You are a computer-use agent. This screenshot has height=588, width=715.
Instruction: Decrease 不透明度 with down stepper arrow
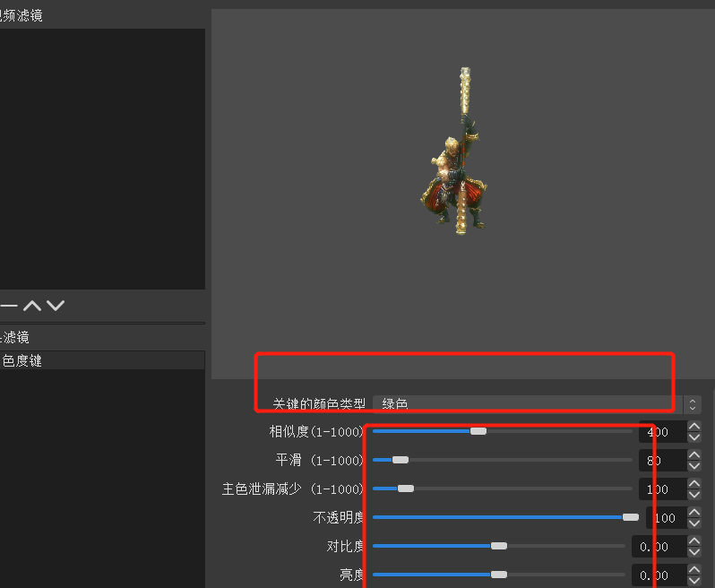694,523
